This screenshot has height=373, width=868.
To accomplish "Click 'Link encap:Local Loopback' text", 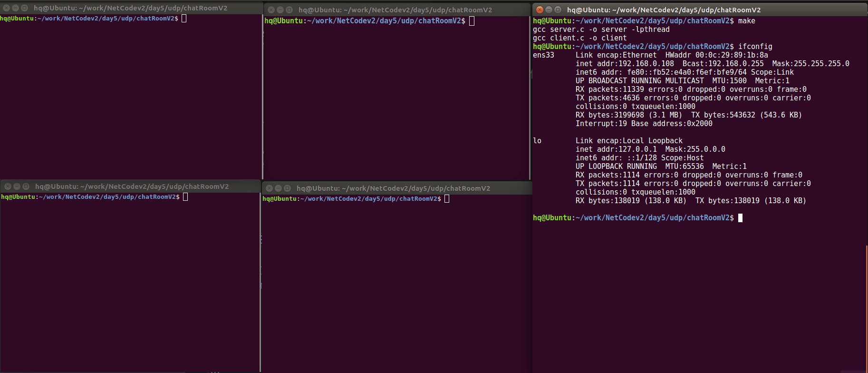I will [x=629, y=141].
